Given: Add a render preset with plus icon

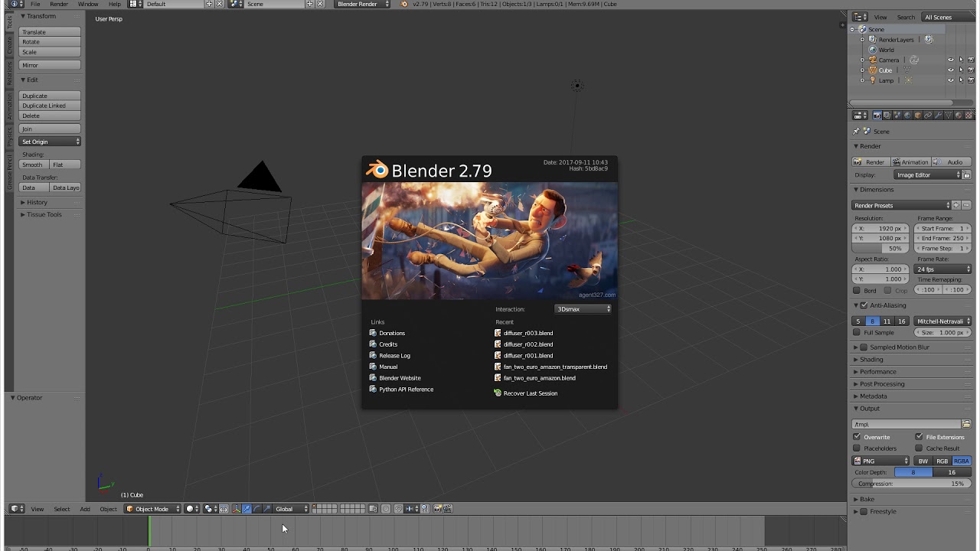Looking at the screenshot, I should pyautogui.click(x=956, y=205).
